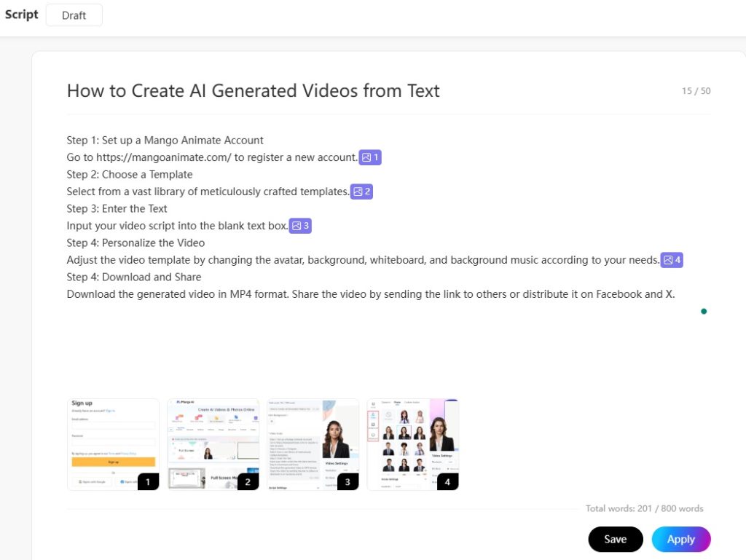The width and height of the screenshot is (746, 560).
Task: Click the Draft status button
Action: (x=74, y=15)
